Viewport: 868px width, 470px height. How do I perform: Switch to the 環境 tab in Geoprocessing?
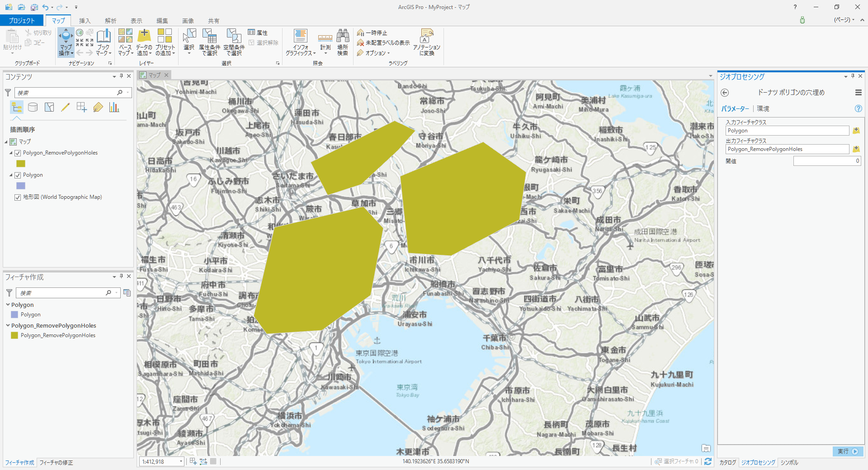763,108
